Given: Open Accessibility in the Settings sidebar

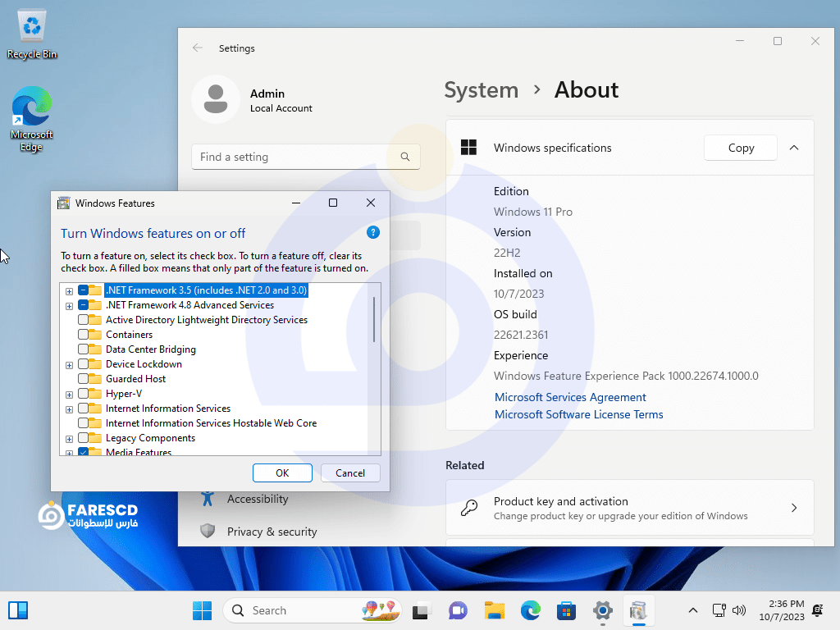Looking at the screenshot, I should (x=258, y=499).
